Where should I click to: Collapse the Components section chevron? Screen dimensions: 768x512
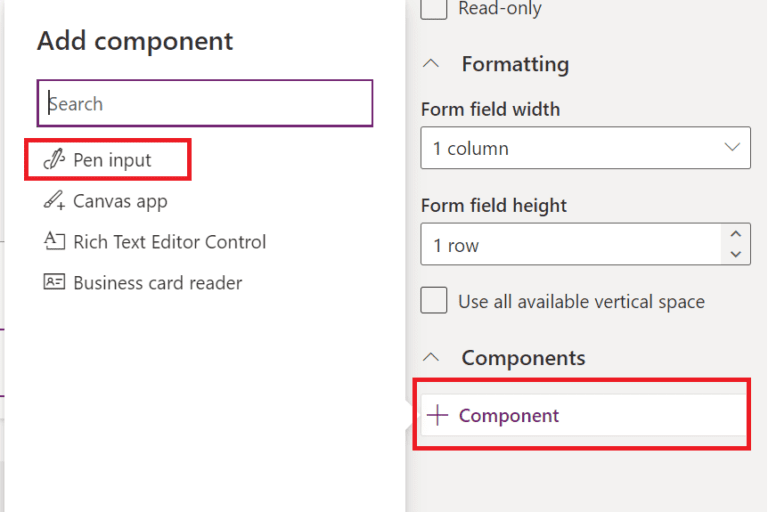tap(431, 358)
